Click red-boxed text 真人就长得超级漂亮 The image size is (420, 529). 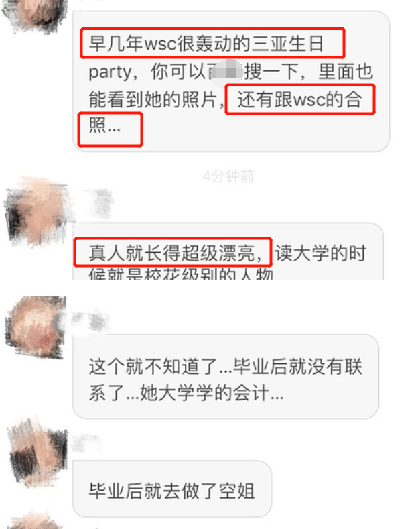point(173,252)
